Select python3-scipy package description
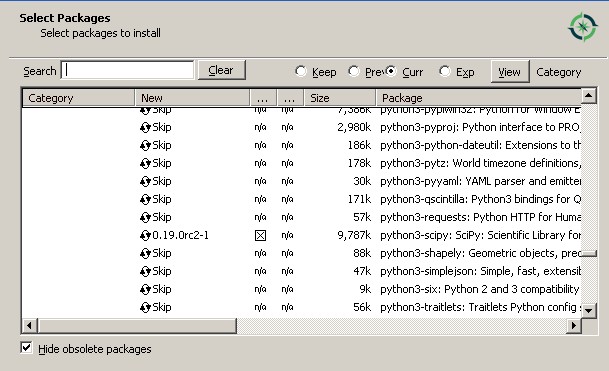Image resolution: width=609 pixels, height=371 pixels. (x=480, y=235)
